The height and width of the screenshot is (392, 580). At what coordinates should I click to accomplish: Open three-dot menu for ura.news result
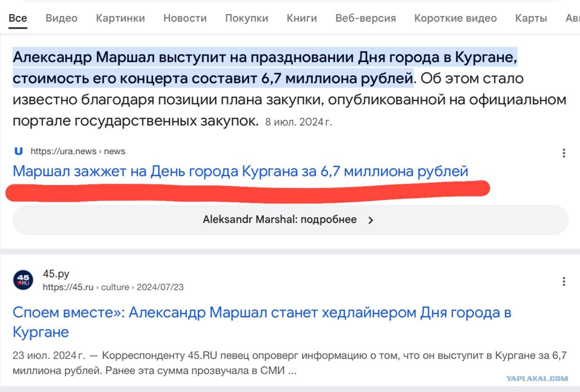[564, 153]
